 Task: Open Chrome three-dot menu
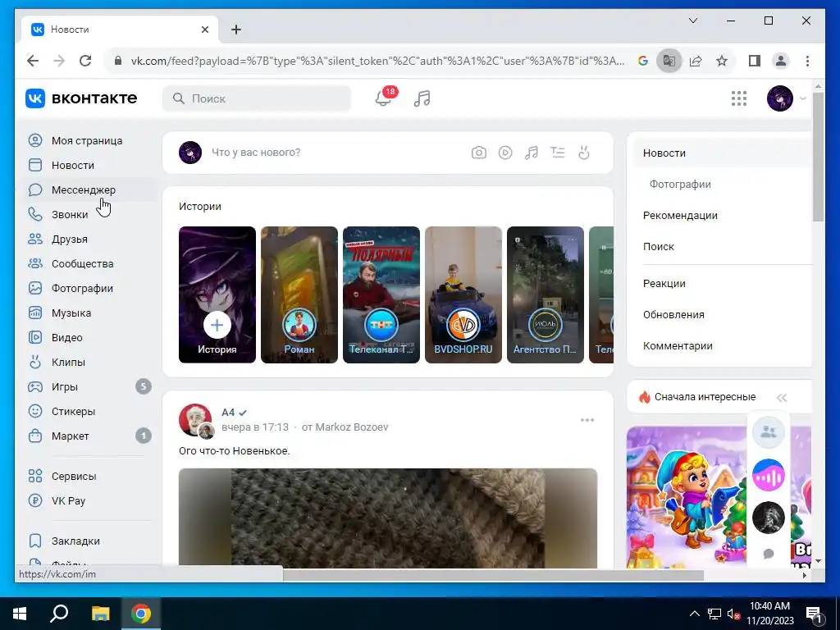[x=807, y=61]
